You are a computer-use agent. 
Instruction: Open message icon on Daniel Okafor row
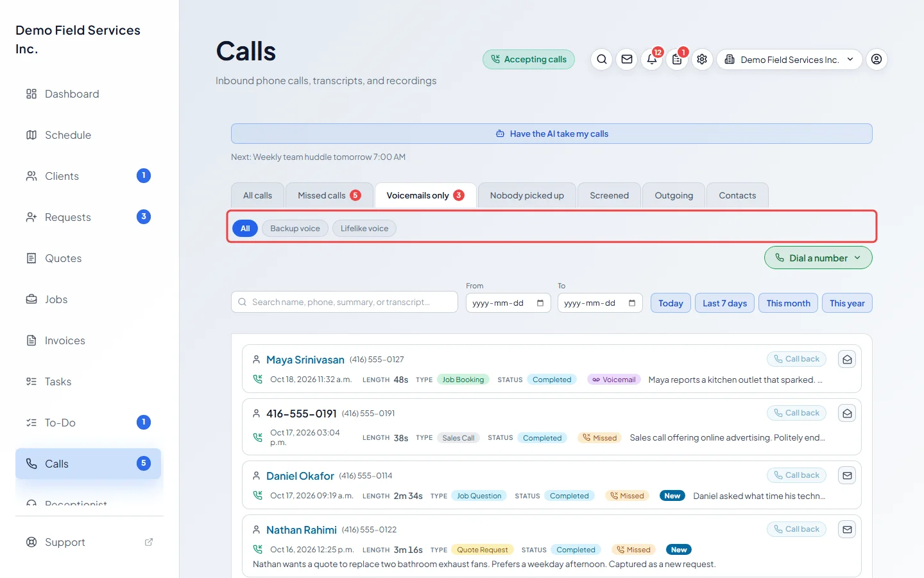click(x=847, y=476)
